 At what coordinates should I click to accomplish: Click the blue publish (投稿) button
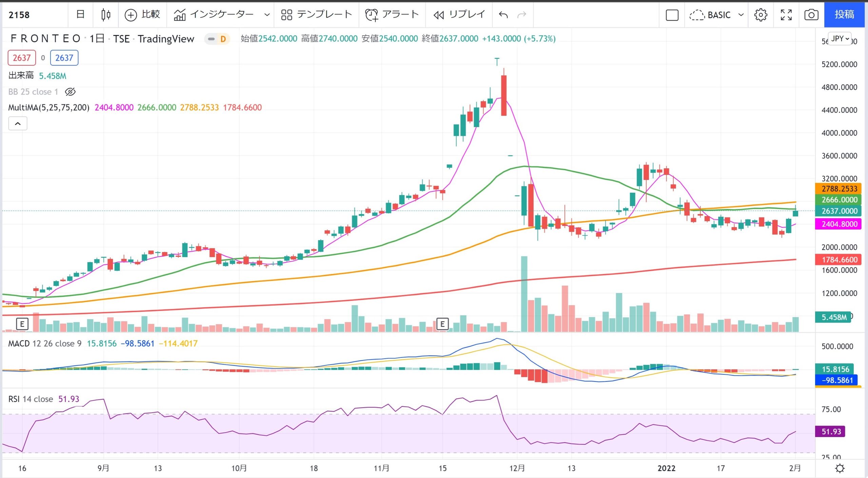[844, 15]
